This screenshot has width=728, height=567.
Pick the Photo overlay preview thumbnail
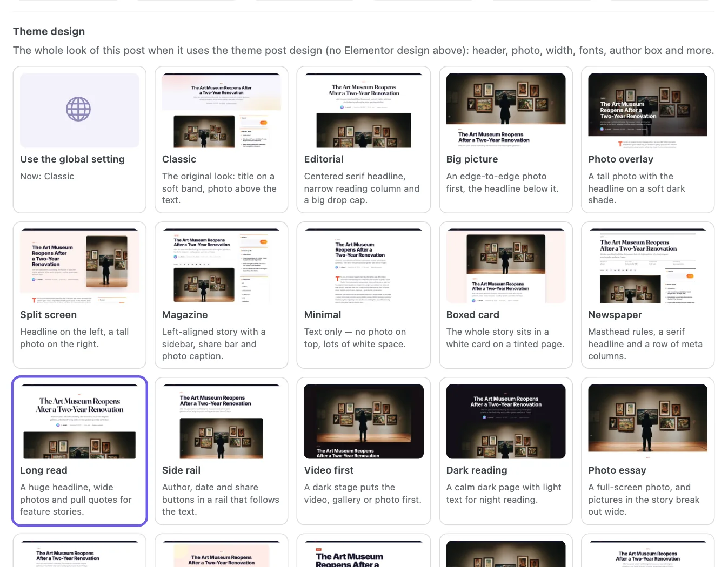[647, 110]
